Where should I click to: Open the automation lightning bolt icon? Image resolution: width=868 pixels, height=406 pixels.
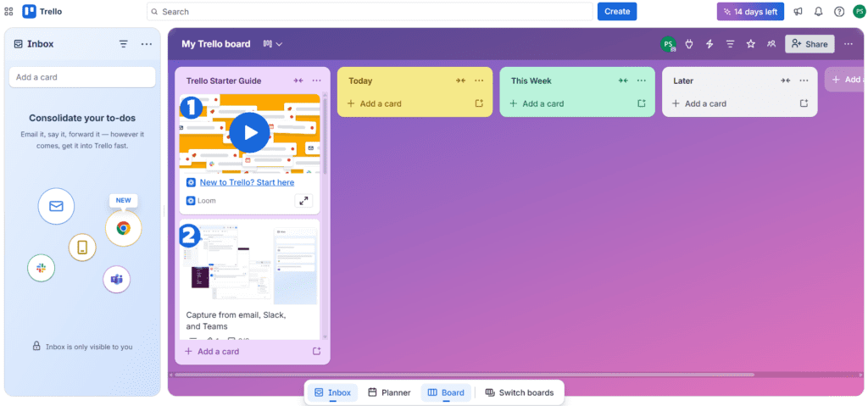[709, 44]
